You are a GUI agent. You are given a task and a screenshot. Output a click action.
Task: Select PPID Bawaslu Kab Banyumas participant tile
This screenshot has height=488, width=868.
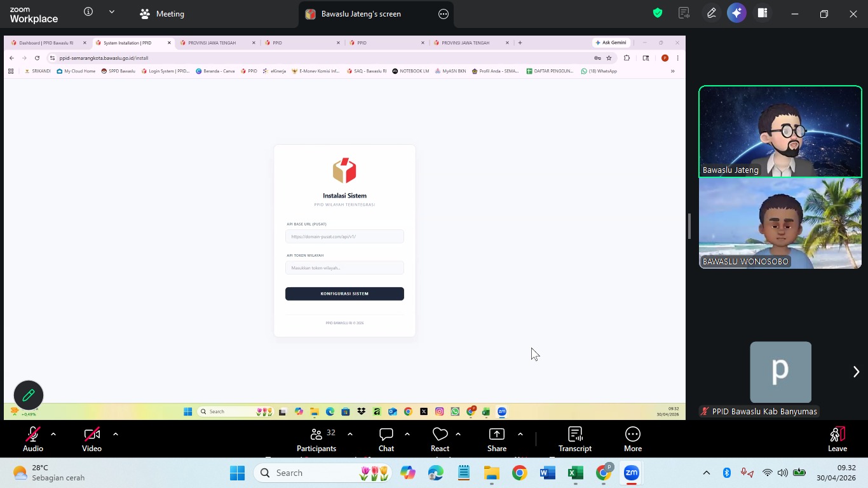pos(780,379)
